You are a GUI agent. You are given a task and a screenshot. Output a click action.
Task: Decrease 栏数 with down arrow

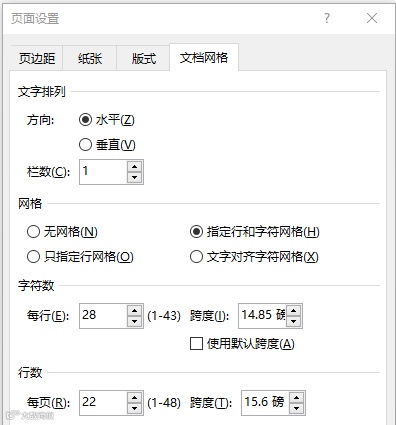[134, 177]
